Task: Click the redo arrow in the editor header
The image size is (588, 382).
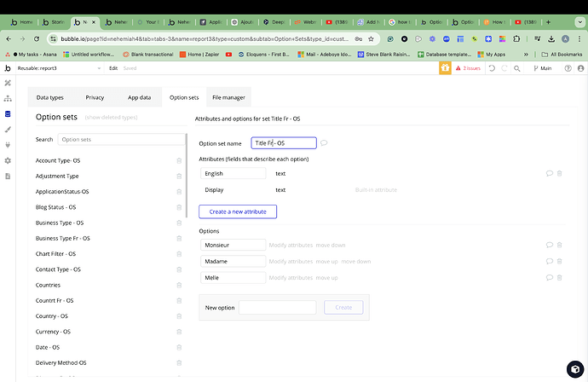Action: [504, 68]
